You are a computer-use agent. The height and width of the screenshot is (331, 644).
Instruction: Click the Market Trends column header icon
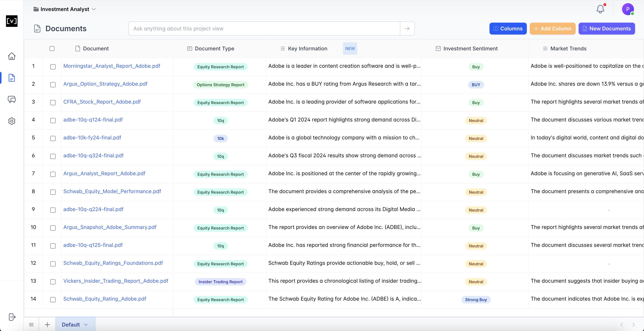(545, 49)
